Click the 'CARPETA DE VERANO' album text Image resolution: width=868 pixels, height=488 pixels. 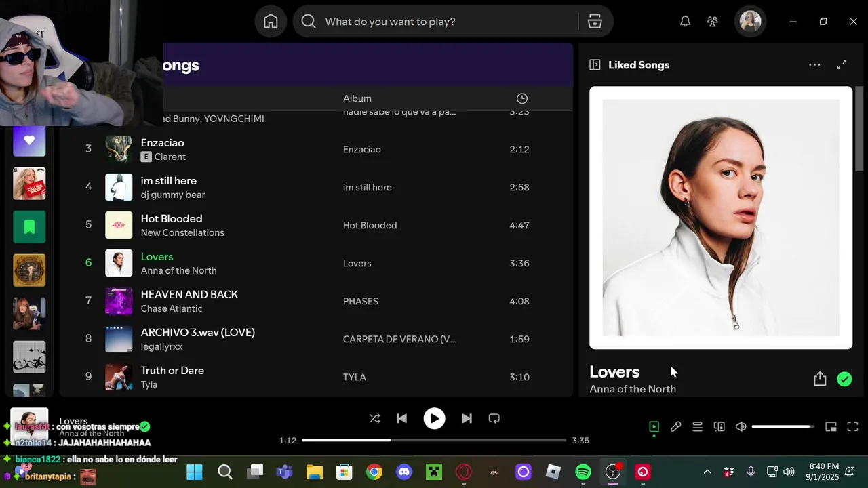pos(399,339)
